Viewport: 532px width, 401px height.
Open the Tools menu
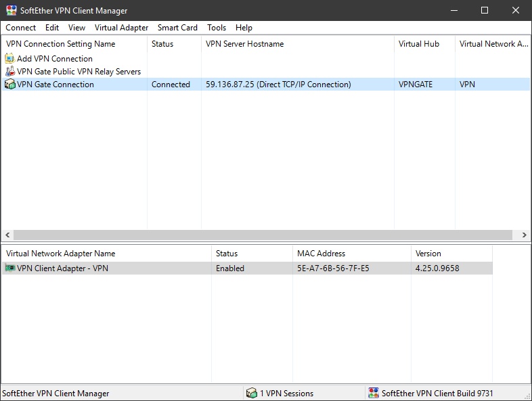[217, 28]
